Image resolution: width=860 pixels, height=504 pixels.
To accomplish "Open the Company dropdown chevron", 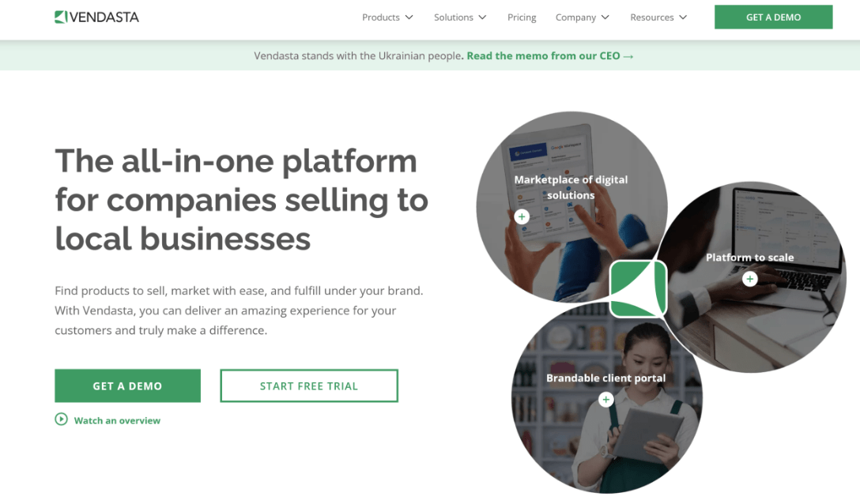I will pos(605,17).
